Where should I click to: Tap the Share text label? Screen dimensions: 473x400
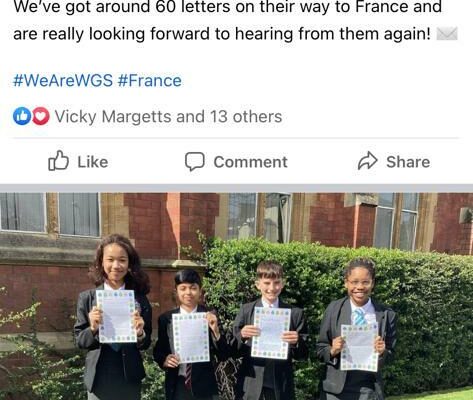point(408,162)
